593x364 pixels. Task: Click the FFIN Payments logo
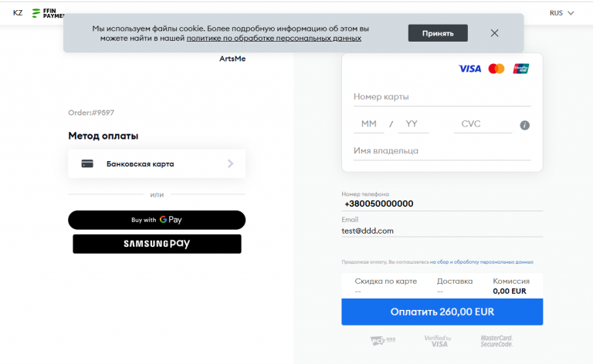point(49,13)
